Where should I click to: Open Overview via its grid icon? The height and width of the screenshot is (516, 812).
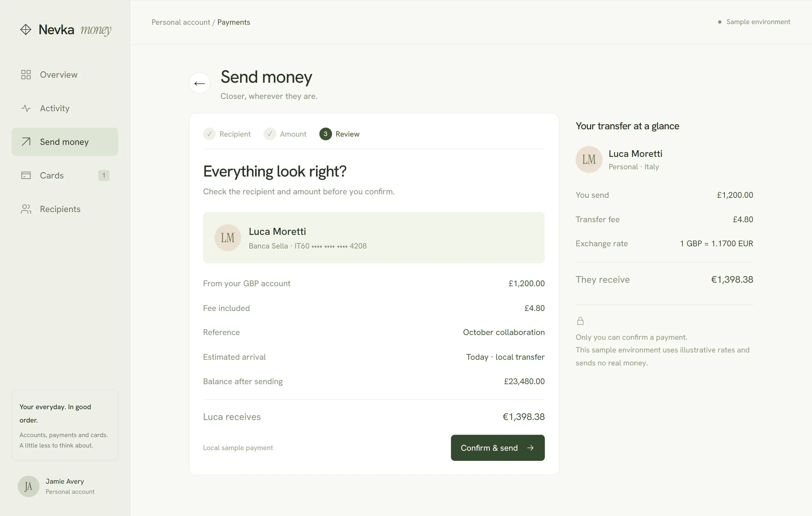[26, 74]
